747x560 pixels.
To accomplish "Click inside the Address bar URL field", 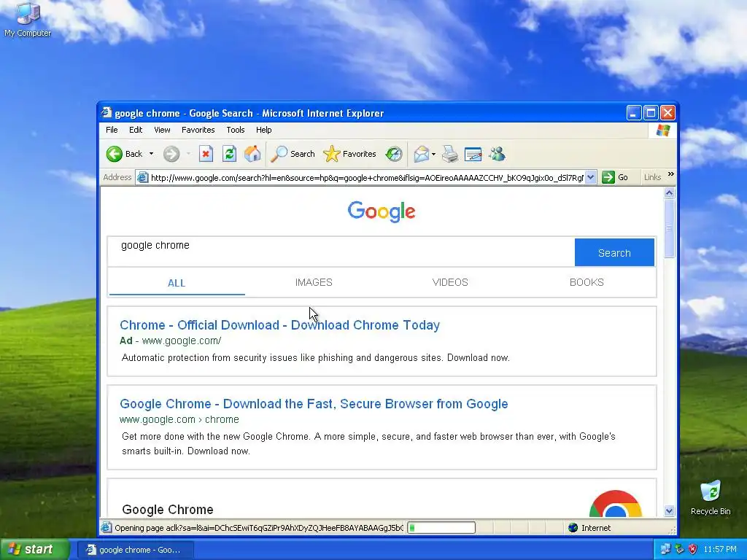I will (x=367, y=178).
